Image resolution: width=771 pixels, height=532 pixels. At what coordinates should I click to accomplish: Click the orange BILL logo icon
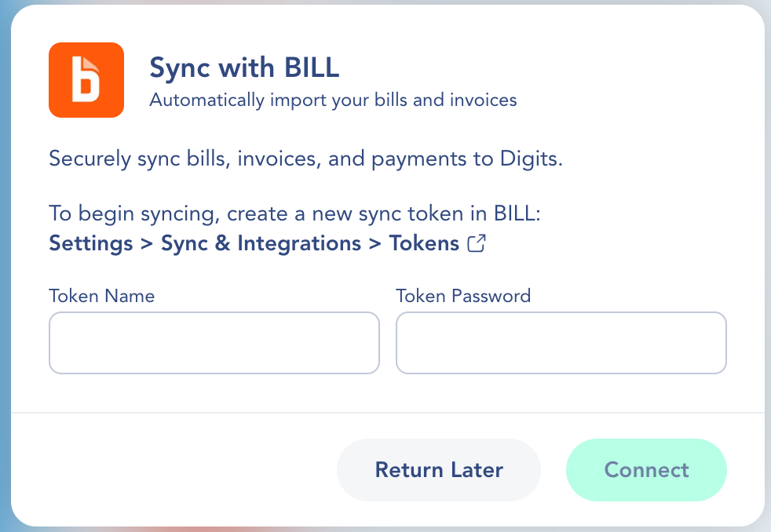[x=86, y=80]
